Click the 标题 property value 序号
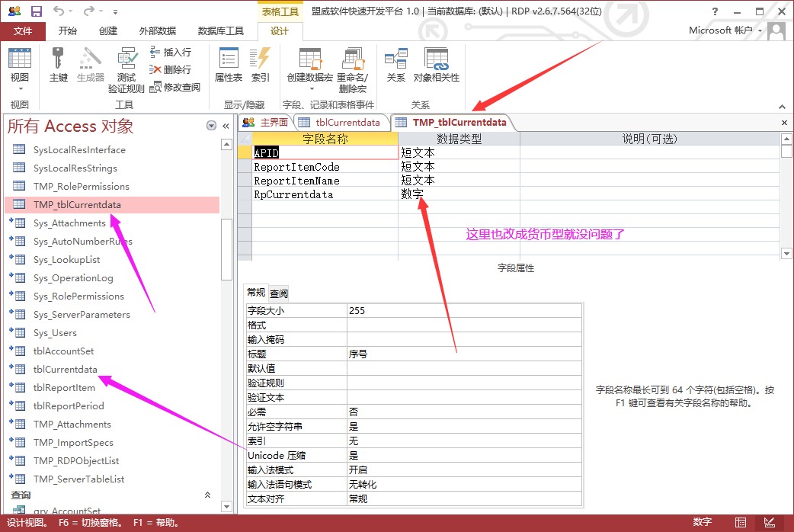The height and width of the screenshot is (532, 794). [x=464, y=354]
